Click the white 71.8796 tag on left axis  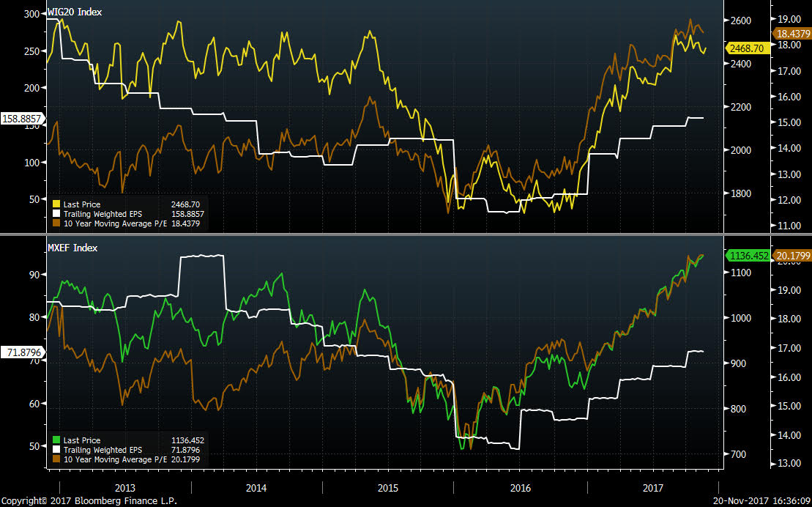23,352
